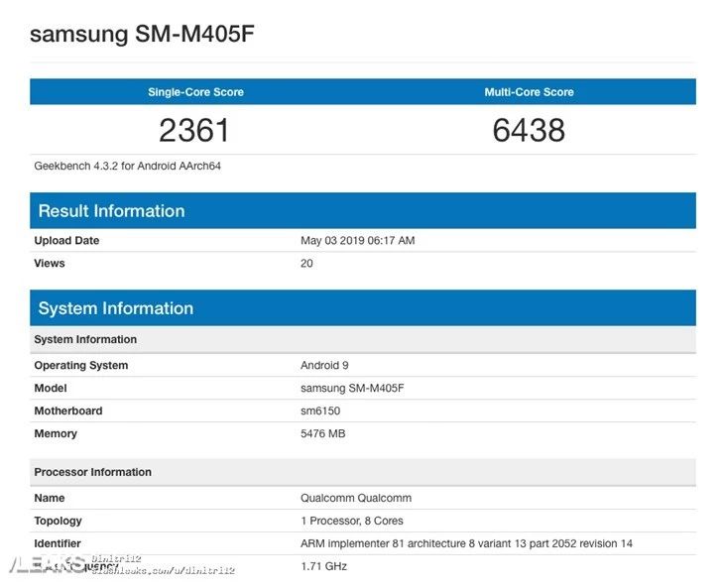Click the Topology value 1 Processor, 8 Cores
This screenshot has width=722, height=588.
coord(352,521)
